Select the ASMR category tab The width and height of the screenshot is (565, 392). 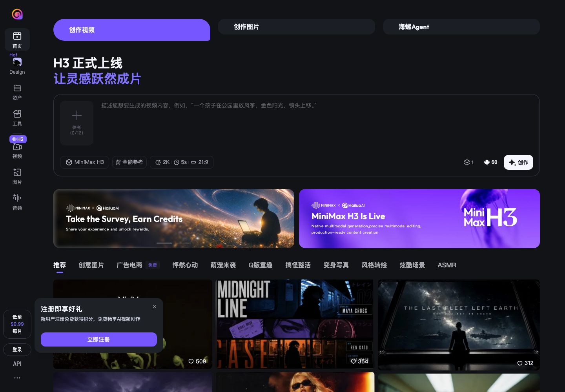click(447, 265)
